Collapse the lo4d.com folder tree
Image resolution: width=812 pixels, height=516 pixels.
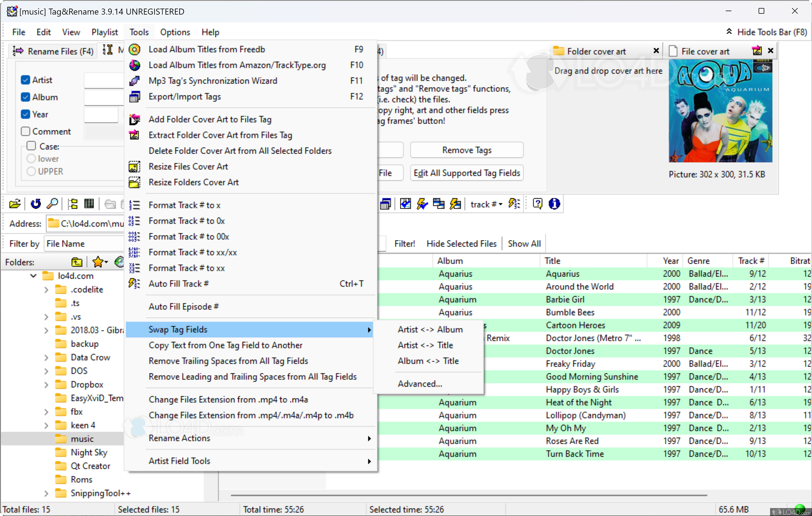(33, 275)
